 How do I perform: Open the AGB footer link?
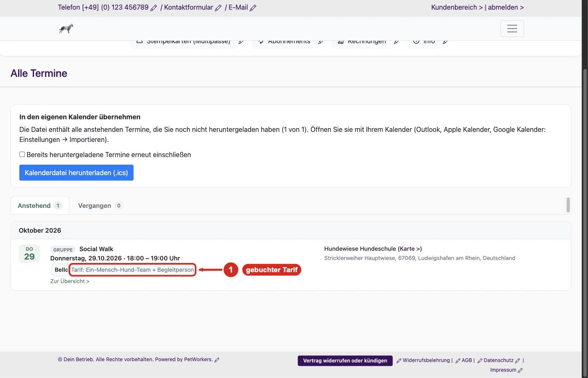click(x=467, y=360)
